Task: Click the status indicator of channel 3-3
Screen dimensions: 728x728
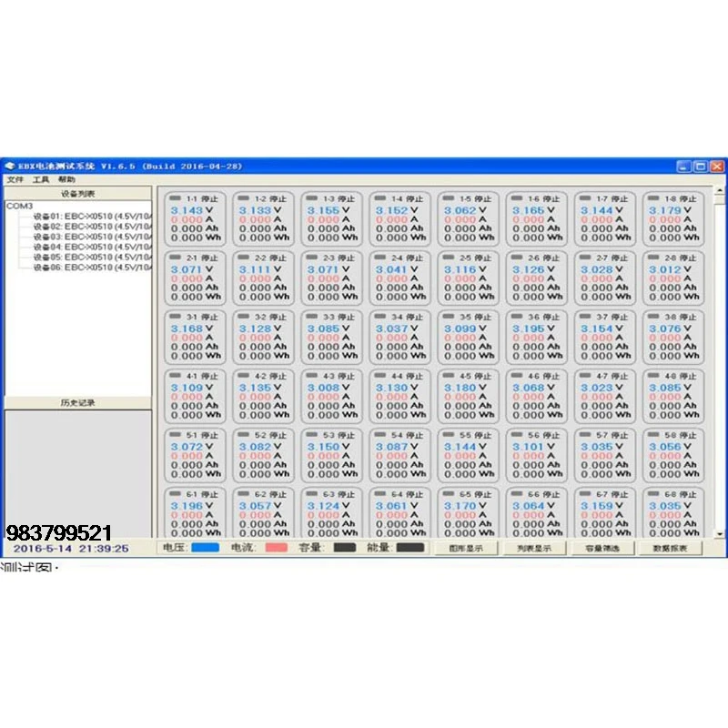Action: (311, 316)
